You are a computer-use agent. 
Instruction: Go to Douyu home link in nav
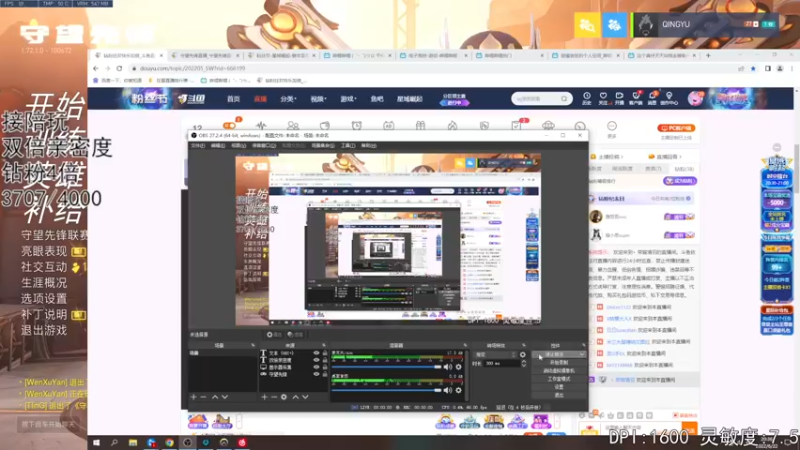[x=233, y=99]
